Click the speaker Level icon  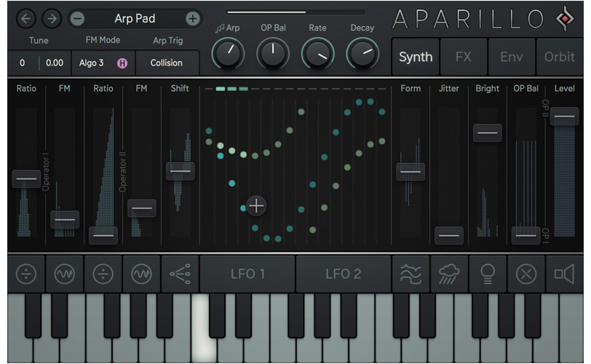tap(564, 274)
